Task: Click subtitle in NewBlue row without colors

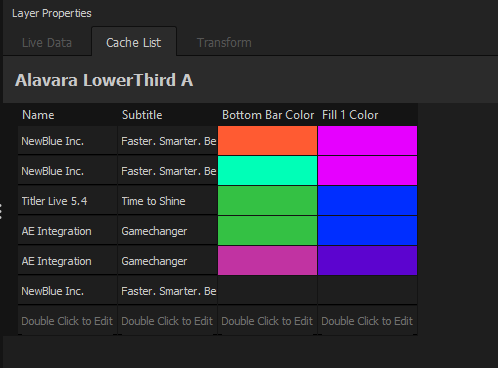Action: (168, 290)
